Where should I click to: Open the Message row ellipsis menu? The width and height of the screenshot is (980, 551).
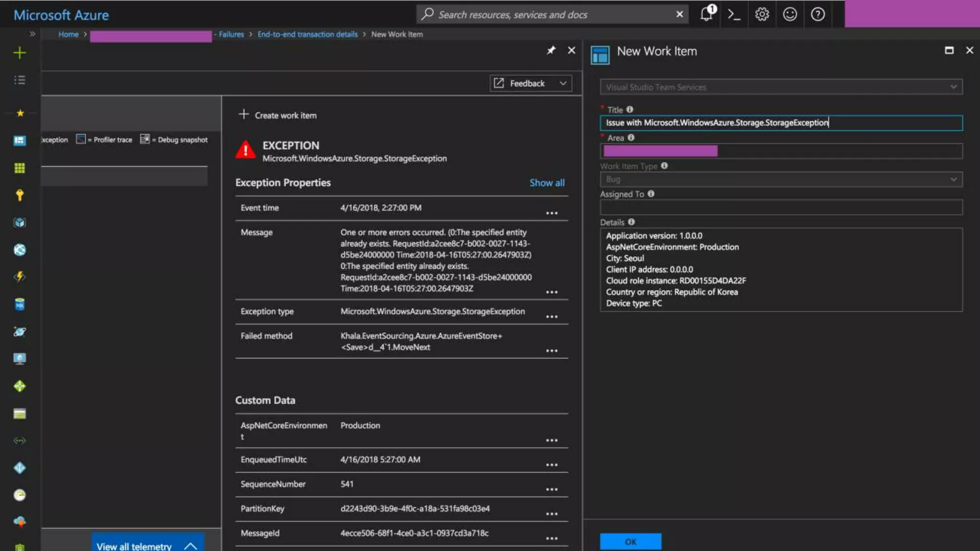point(552,292)
